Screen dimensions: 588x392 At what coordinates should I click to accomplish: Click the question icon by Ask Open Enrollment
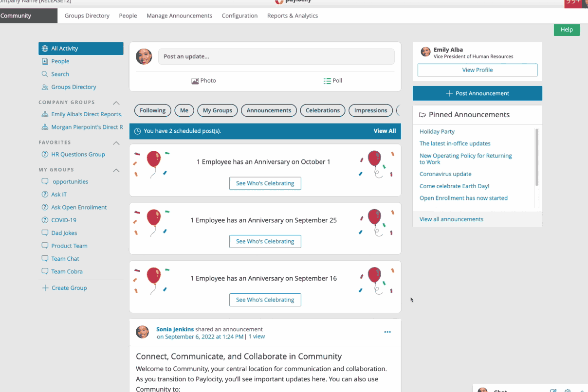45,207
